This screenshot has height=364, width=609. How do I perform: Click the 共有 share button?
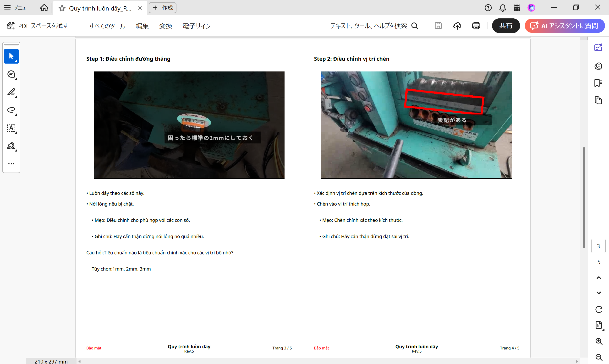pos(506,26)
